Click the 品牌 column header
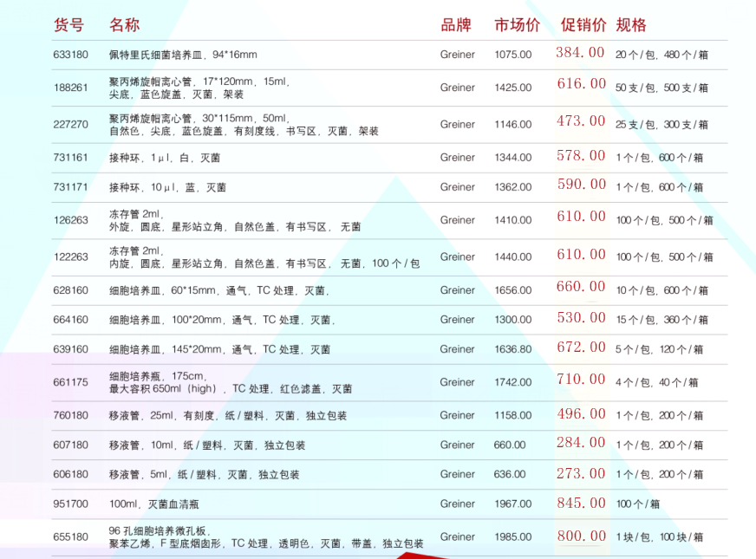756x559 pixels. 457,25
